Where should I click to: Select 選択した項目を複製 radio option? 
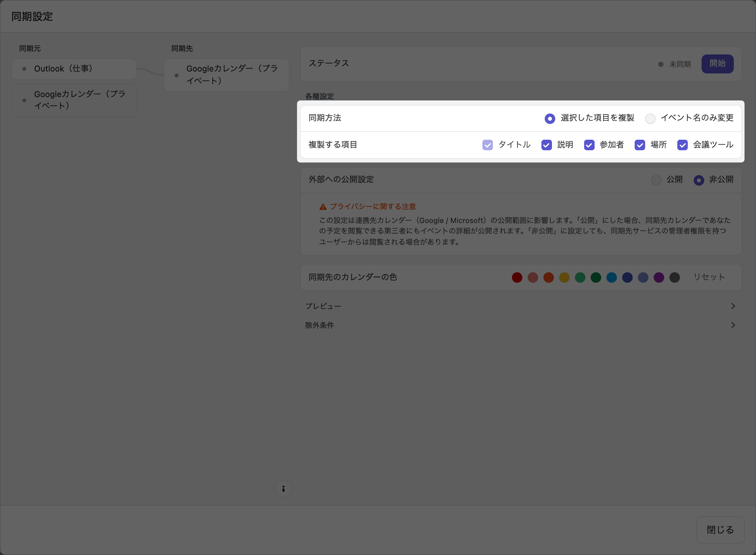point(550,119)
